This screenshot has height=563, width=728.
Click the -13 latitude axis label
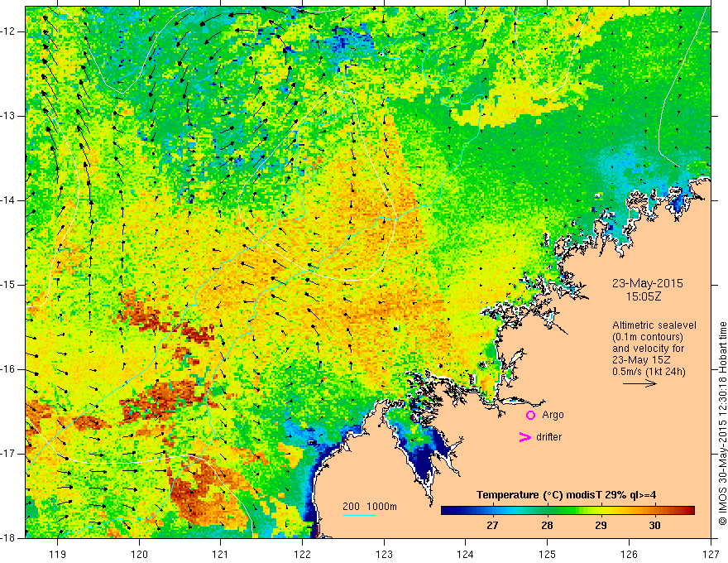coord(8,116)
